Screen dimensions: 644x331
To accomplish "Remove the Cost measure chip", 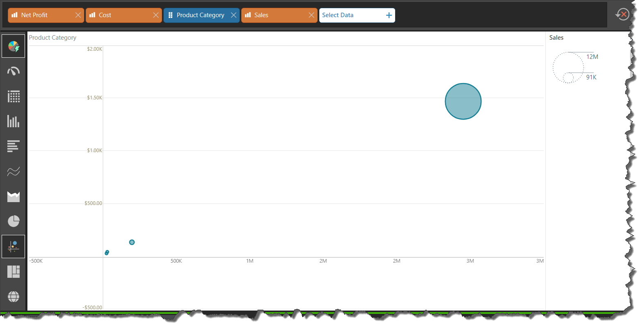I will [156, 15].
